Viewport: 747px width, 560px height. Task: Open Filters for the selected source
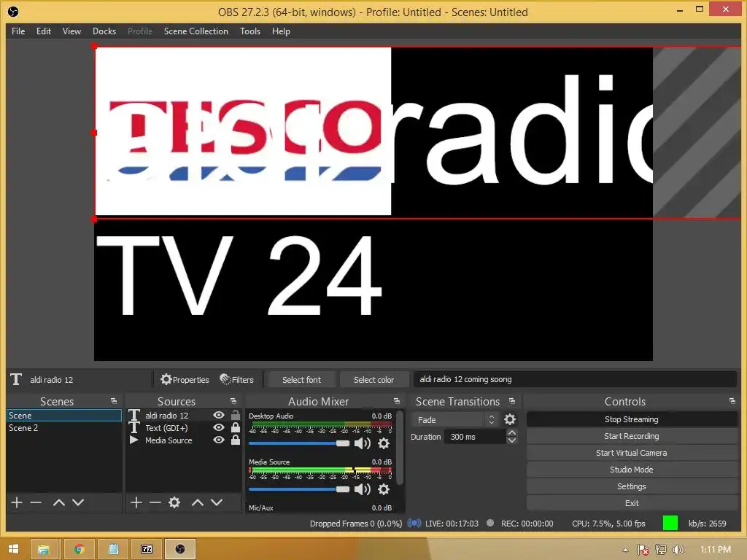click(x=237, y=379)
